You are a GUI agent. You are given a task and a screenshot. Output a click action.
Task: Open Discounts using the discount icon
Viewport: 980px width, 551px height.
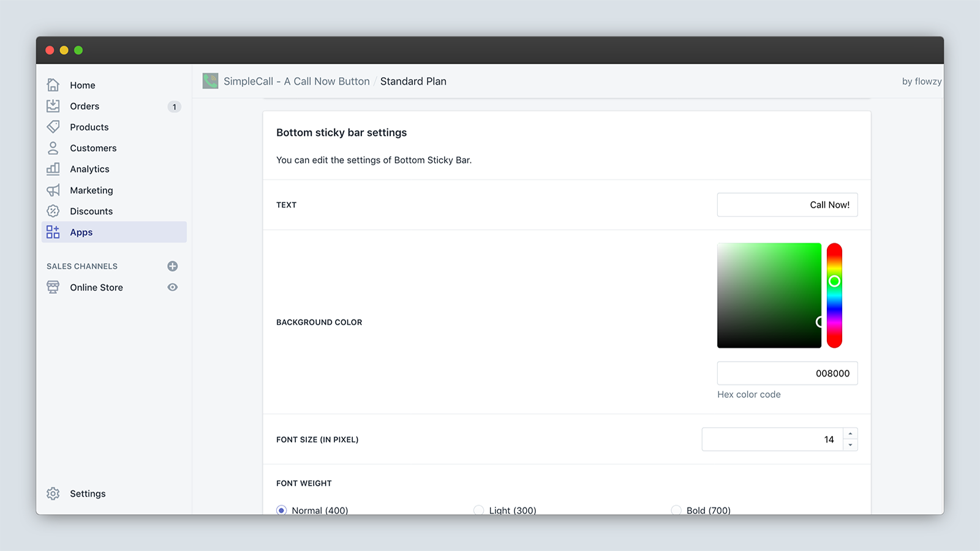tap(53, 211)
